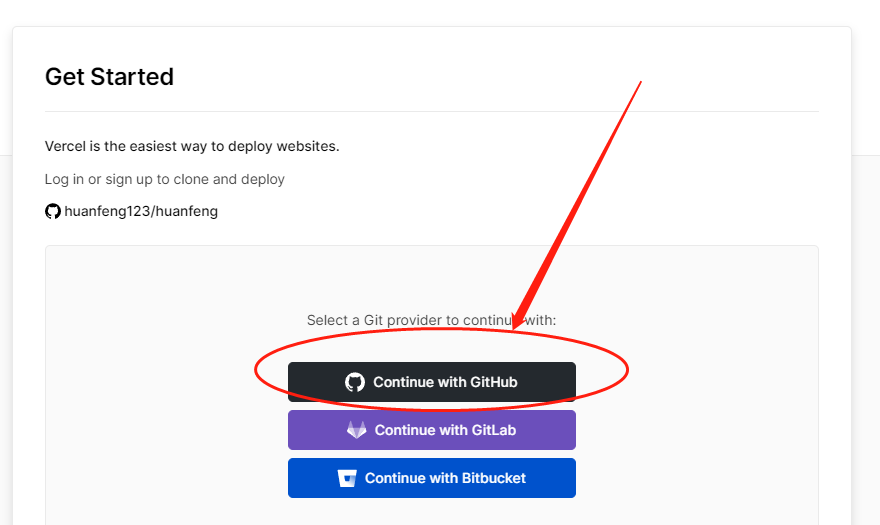Screen dimensions: 880x525
Task: Click the 'Log in or sign up' text
Action: pyautogui.click(x=165, y=179)
